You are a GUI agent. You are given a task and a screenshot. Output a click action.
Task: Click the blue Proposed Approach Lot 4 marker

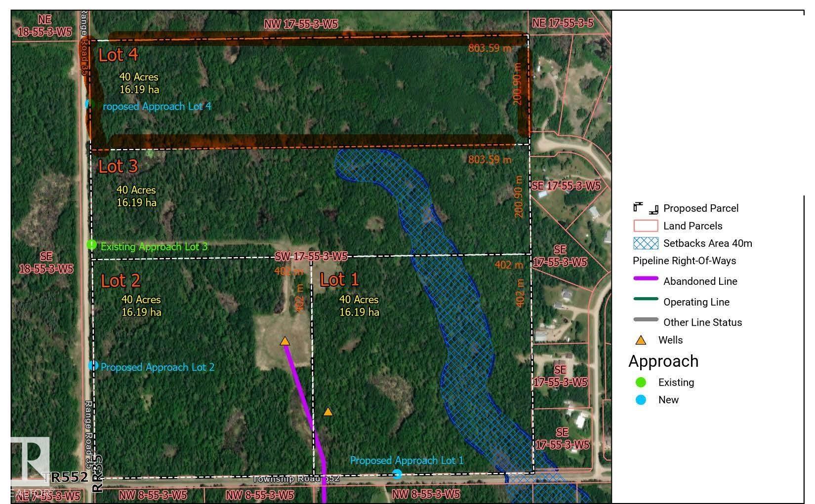(89, 104)
